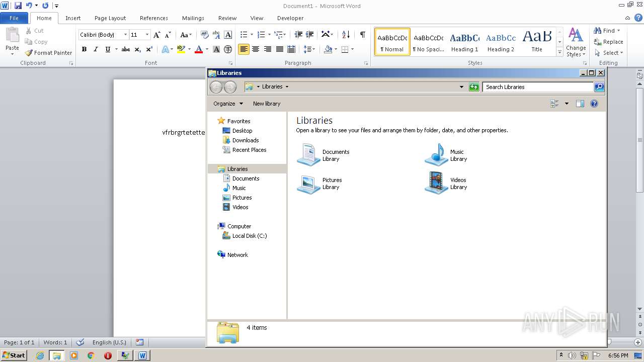Click Numbering list icon
Viewport: 644px width, 362px height.
pos(261,35)
